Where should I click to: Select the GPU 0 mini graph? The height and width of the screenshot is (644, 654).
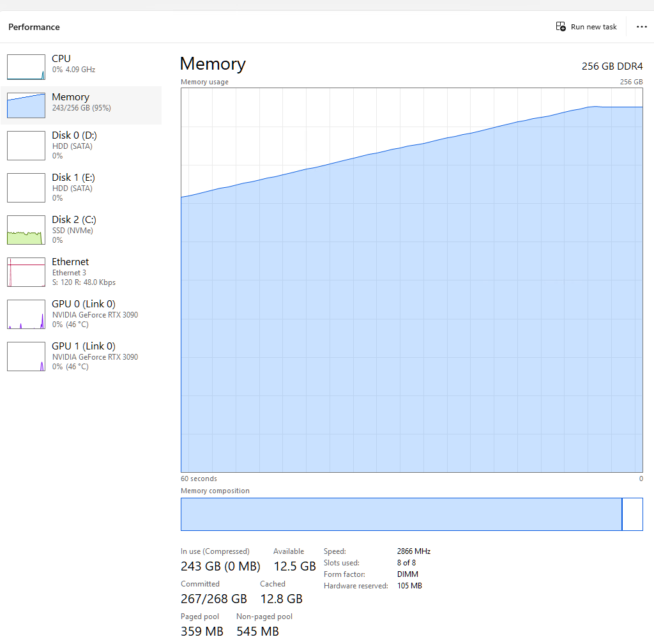click(x=26, y=314)
